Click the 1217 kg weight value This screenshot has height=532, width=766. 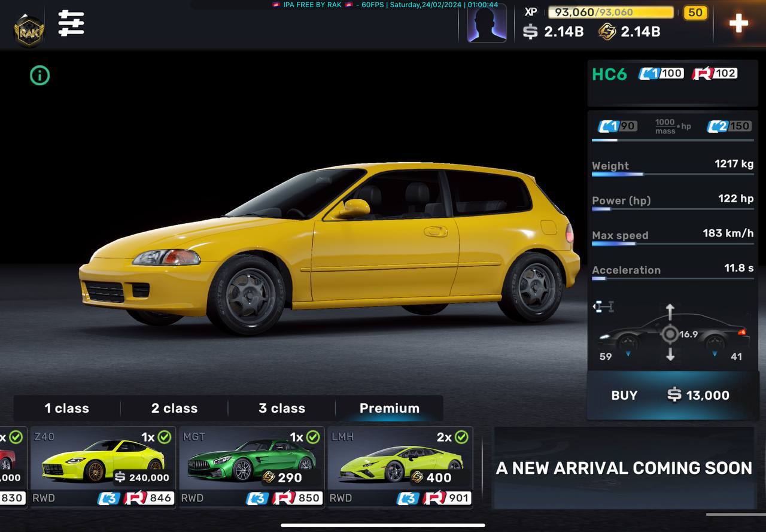click(734, 163)
